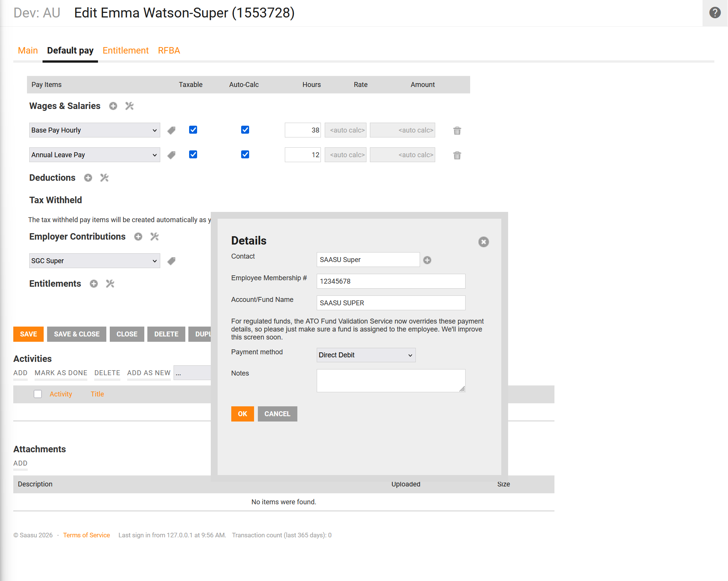Image resolution: width=728 pixels, height=581 pixels.
Task: Click the partially hidden DUPL button
Action: coord(200,334)
